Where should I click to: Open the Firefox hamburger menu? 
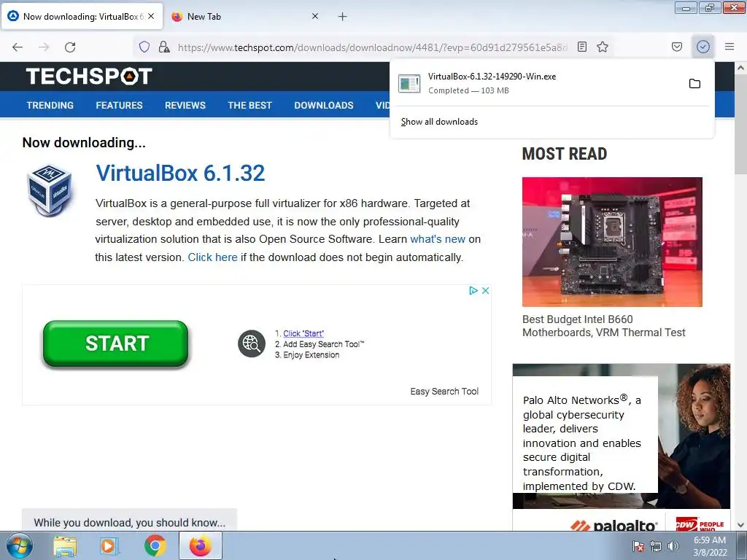pyautogui.click(x=729, y=47)
